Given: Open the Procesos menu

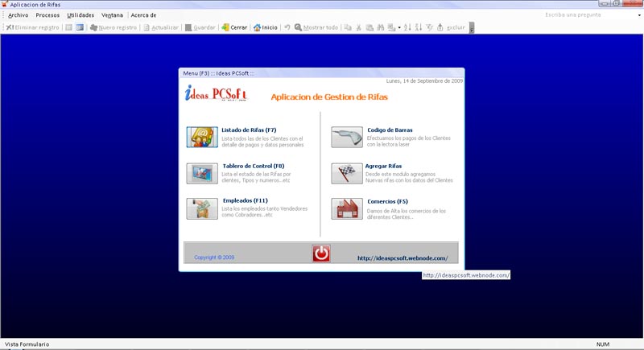Looking at the screenshot, I should click(x=47, y=15).
